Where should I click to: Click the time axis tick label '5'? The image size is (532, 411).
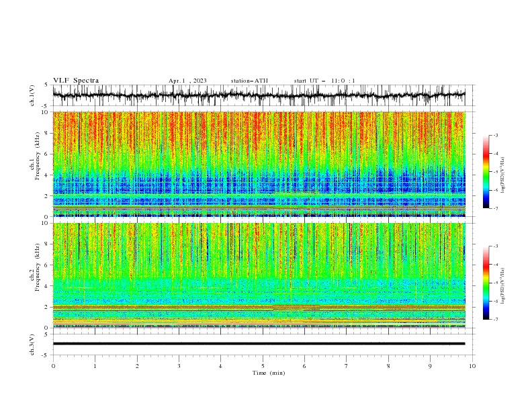click(263, 366)
